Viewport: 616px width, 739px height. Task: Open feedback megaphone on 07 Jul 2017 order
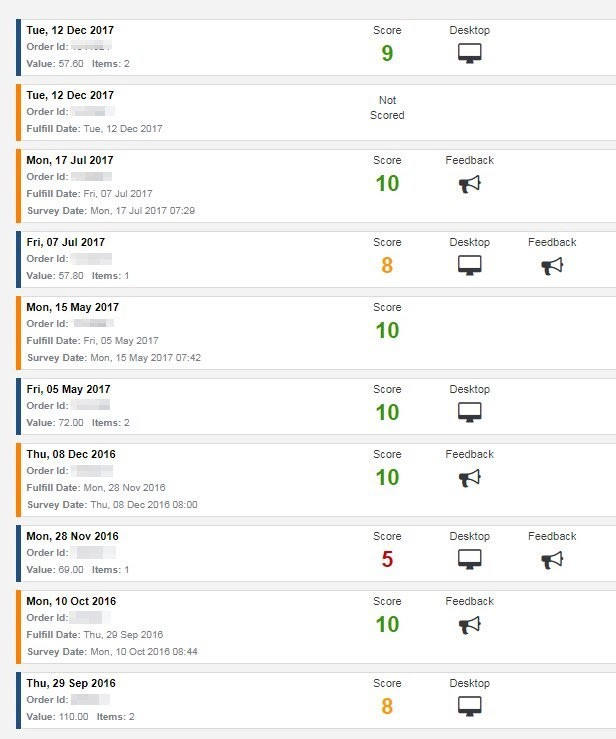[x=552, y=266]
